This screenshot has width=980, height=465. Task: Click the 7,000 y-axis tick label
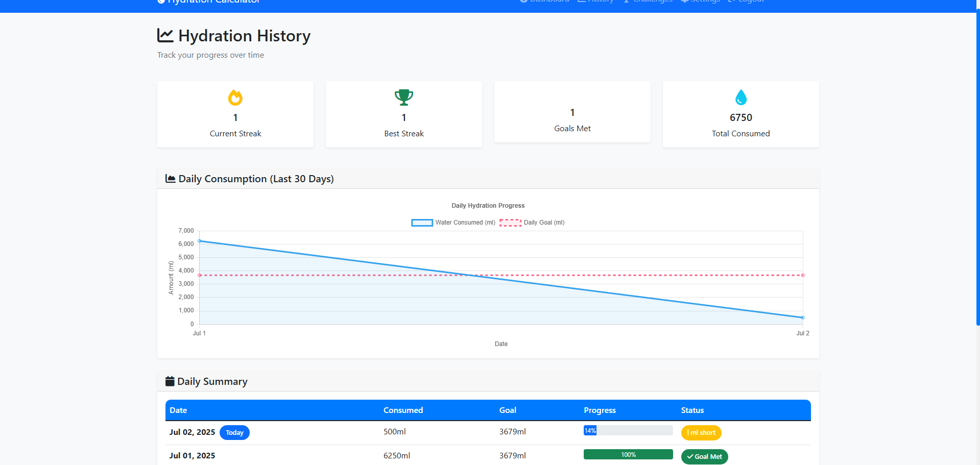pos(186,231)
